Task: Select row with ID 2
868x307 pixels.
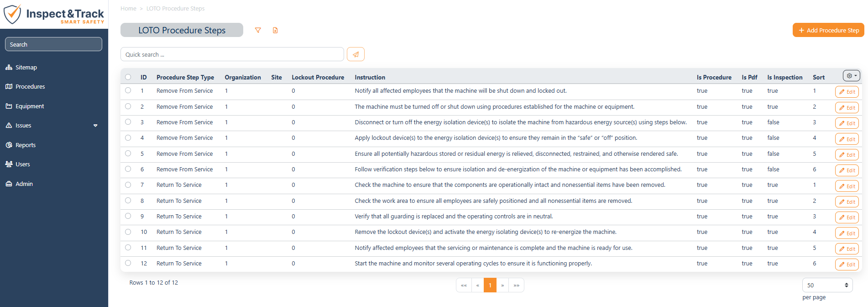Action: (x=128, y=106)
